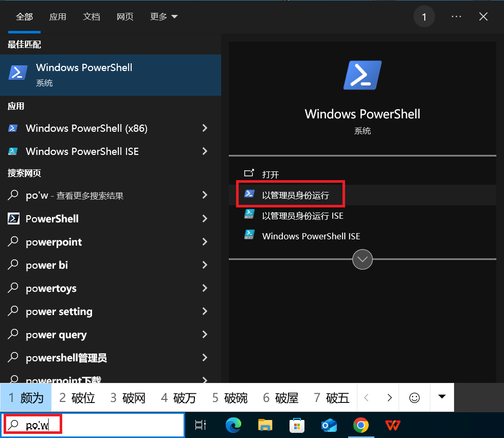The height and width of the screenshot is (438, 504).
Task: Expand the power query suggestion arrow
Action: click(205, 335)
